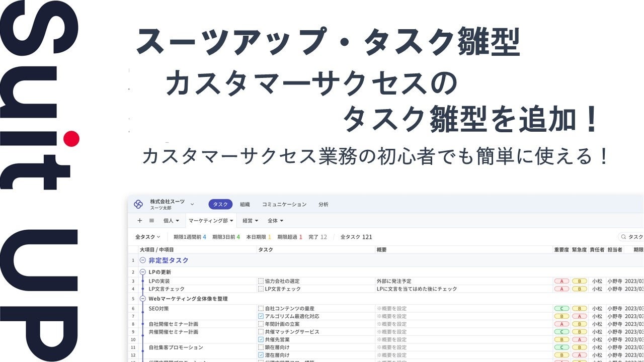Click the 概要 column header

coord(381,249)
